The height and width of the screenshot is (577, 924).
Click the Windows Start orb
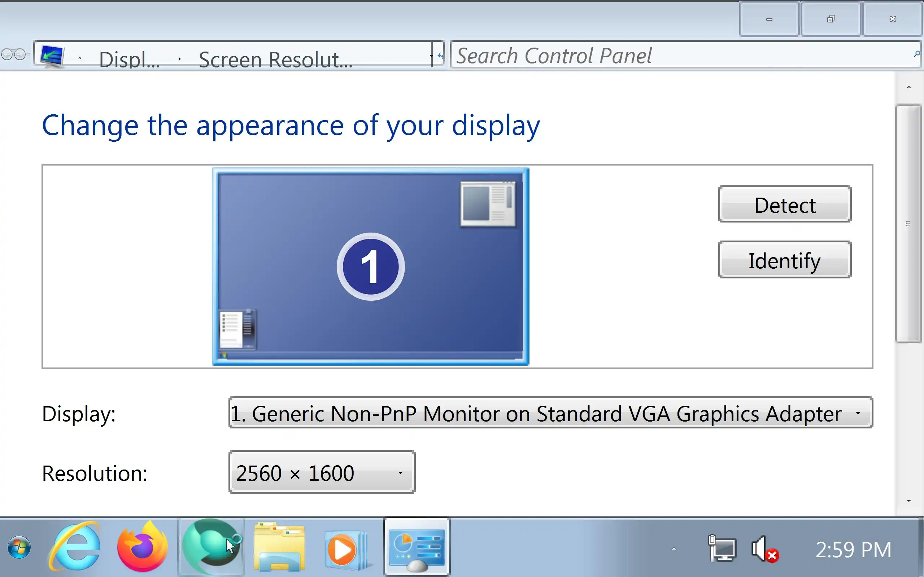19,547
